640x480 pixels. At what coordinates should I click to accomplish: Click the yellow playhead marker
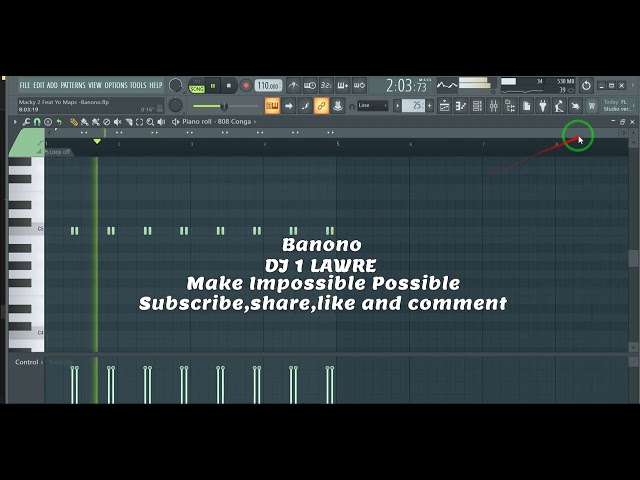(97, 142)
